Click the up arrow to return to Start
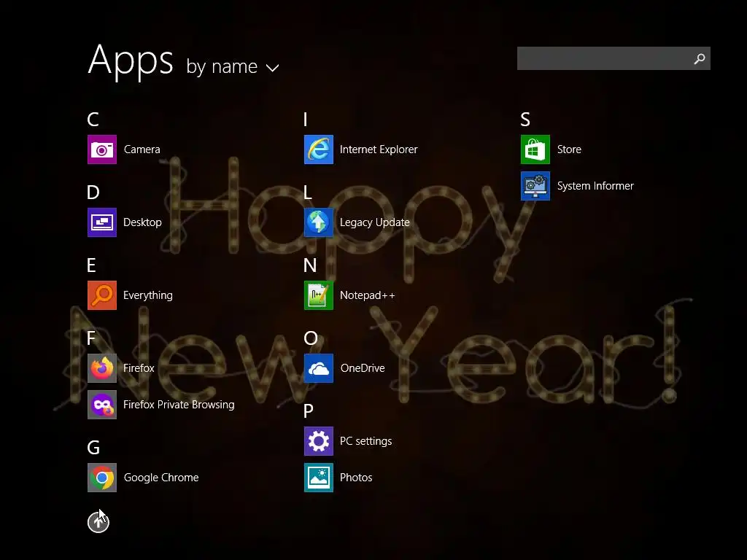 (x=98, y=522)
